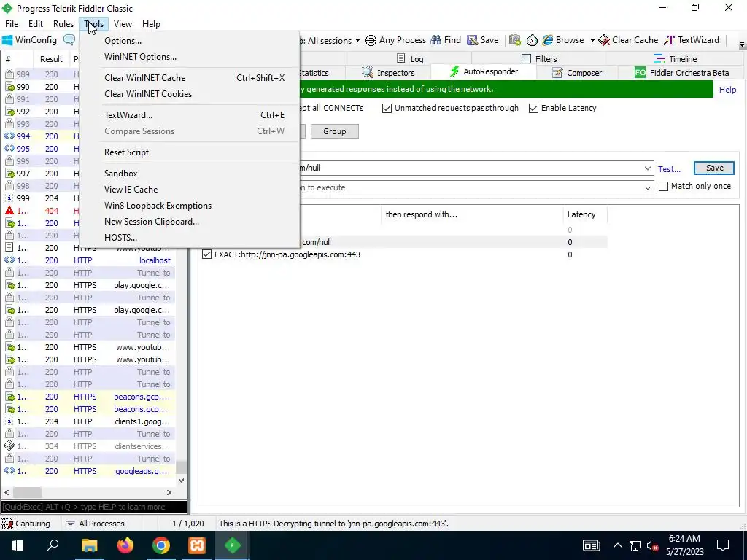Select the googleads.g... session row

coord(88,471)
